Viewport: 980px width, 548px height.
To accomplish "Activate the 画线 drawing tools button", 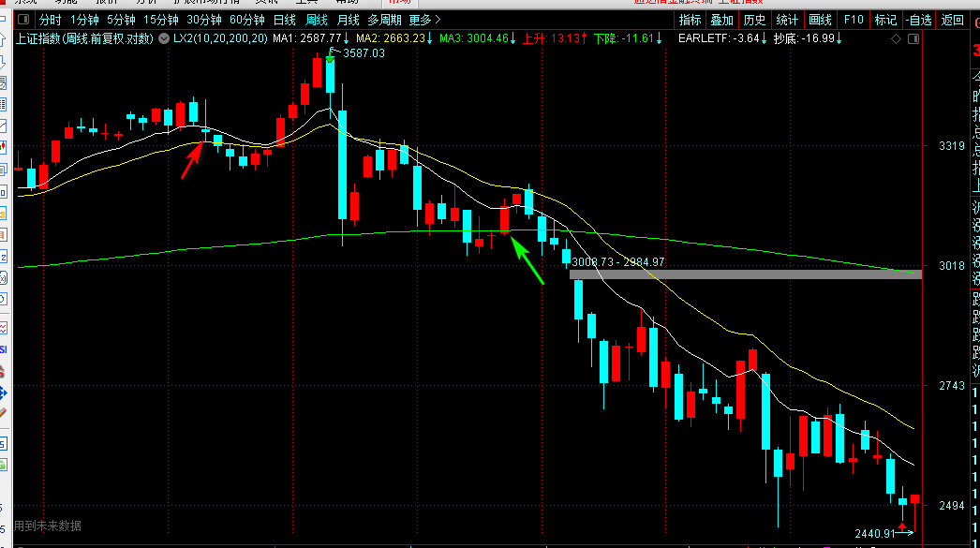I will [x=820, y=20].
